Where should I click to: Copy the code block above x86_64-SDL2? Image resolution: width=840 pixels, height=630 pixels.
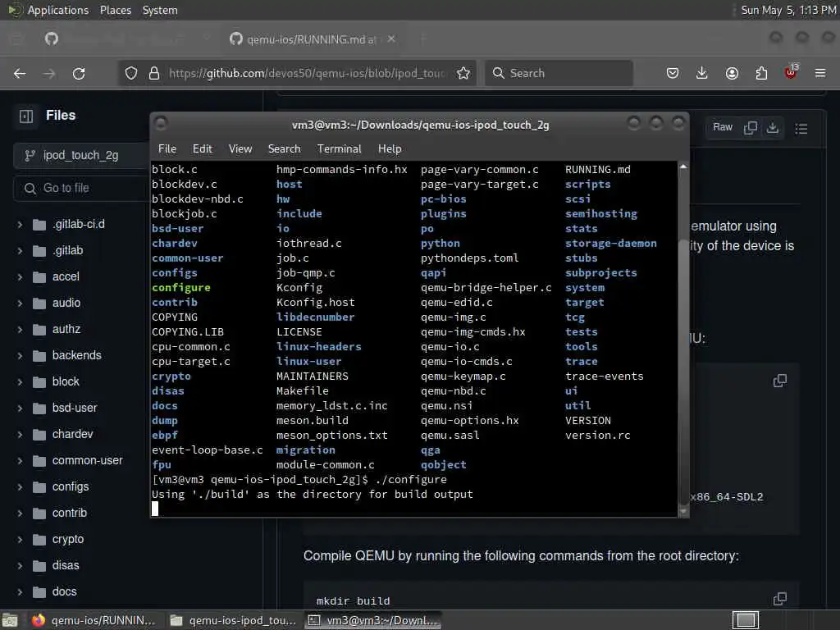(x=780, y=381)
